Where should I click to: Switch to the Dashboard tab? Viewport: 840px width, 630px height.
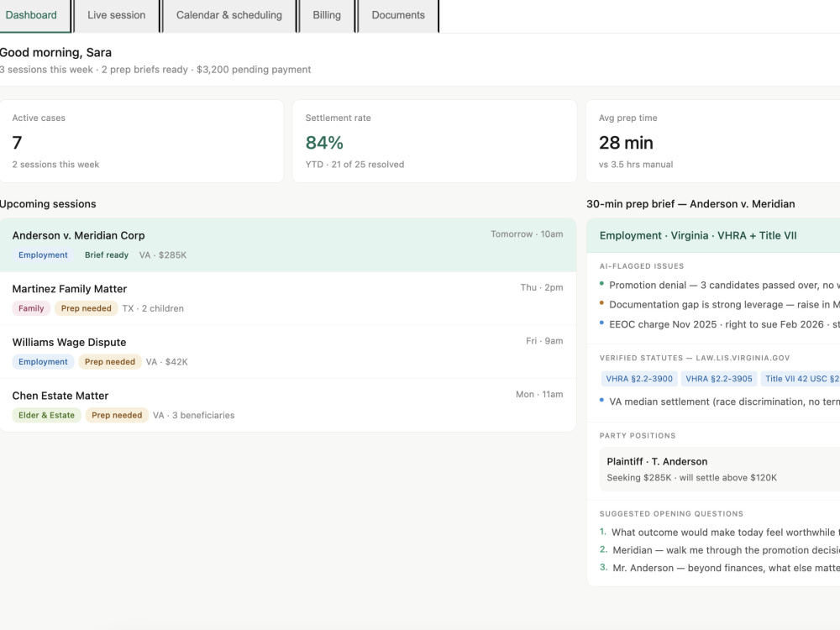tap(34, 15)
